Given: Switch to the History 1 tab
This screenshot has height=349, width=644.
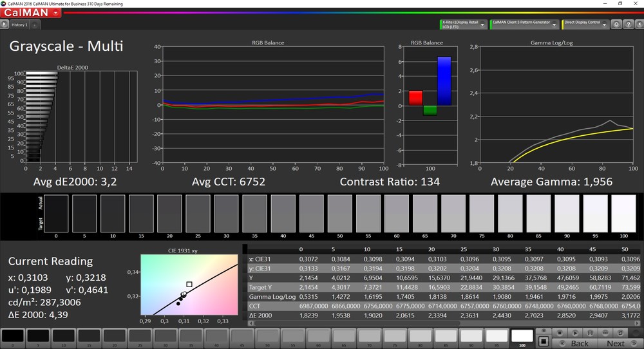Looking at the screenshot, I should coord(19,24).
